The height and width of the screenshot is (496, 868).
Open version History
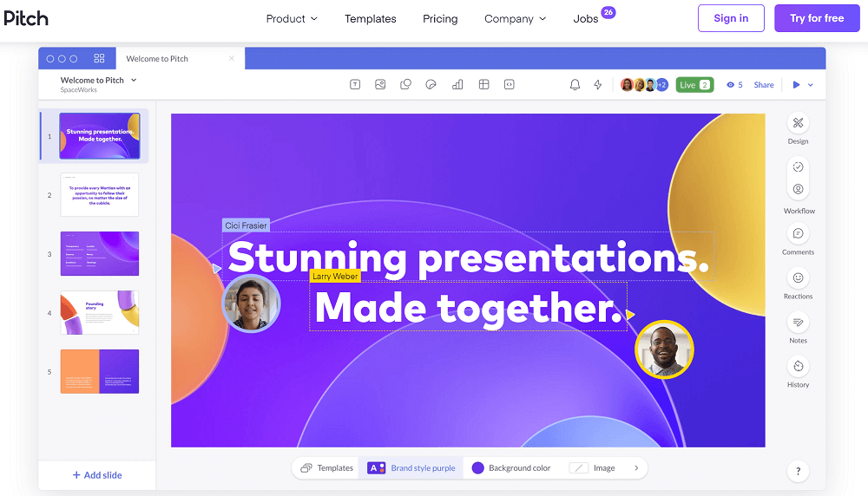798,367
